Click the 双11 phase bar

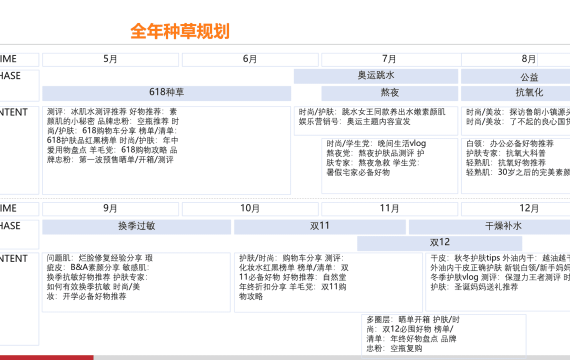click(320, 227)
